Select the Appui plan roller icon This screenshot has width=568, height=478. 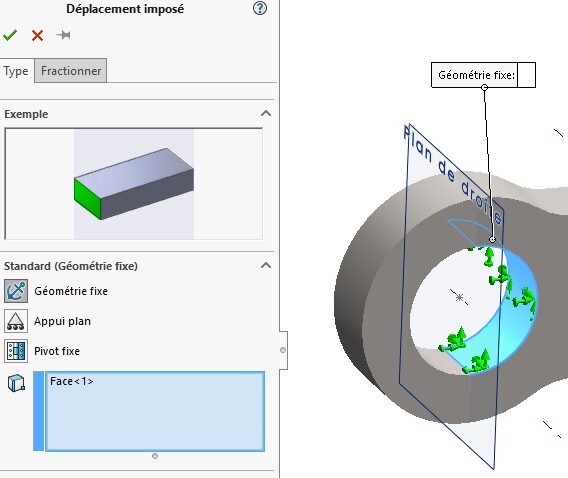click(16, 321)
